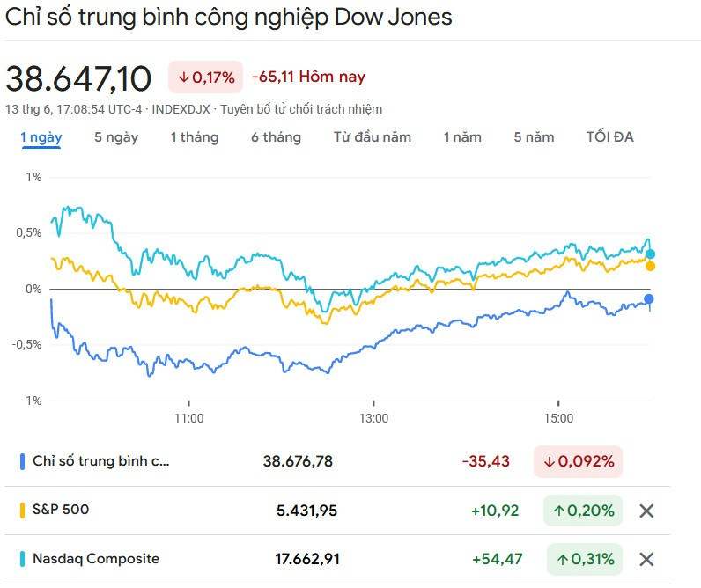This screenshot has height=588, width=701.
Task: Show the TỐI ĐA range
Action: [609, 137]
